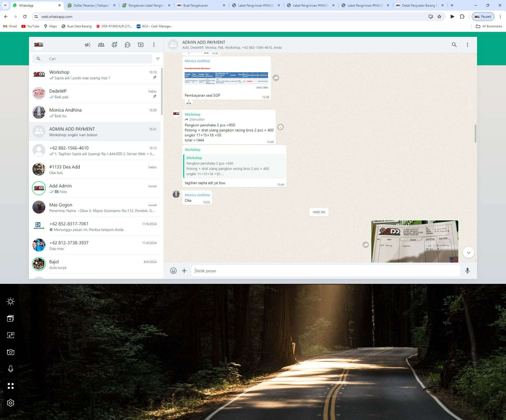This screenshot has height=420, width=506.
Task: Open the BCA Cash Management bookmark
Action: click(154, 26)
